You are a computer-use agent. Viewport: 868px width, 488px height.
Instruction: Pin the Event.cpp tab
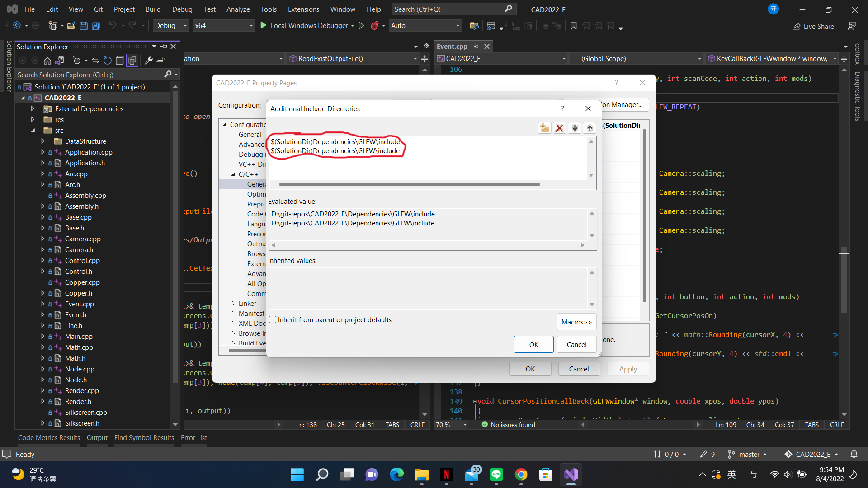pyautogui.click(x=476, y=46)
